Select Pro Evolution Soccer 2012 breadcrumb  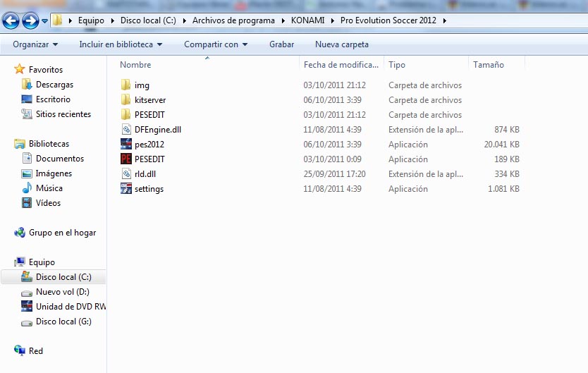tap(388, 20)
